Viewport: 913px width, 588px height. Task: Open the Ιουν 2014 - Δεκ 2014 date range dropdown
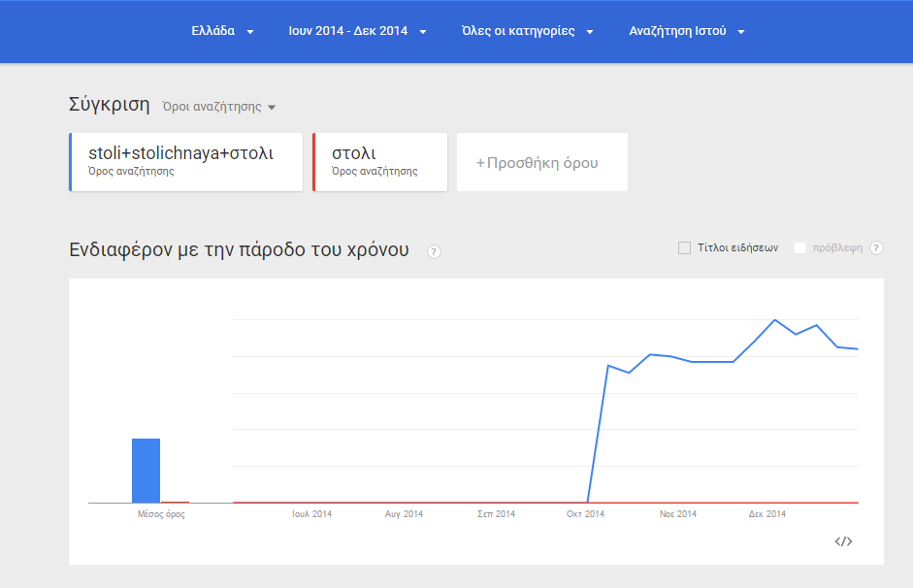pos(357,31)
